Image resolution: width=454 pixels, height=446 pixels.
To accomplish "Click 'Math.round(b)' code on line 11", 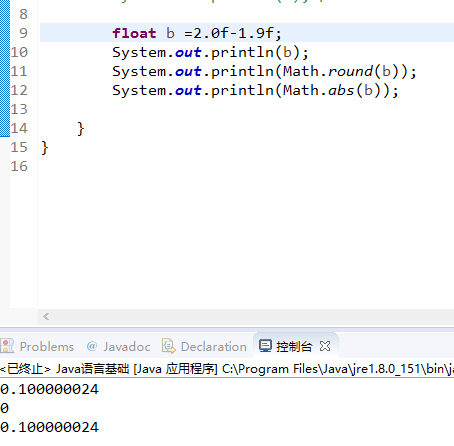I will pos(341,71).
